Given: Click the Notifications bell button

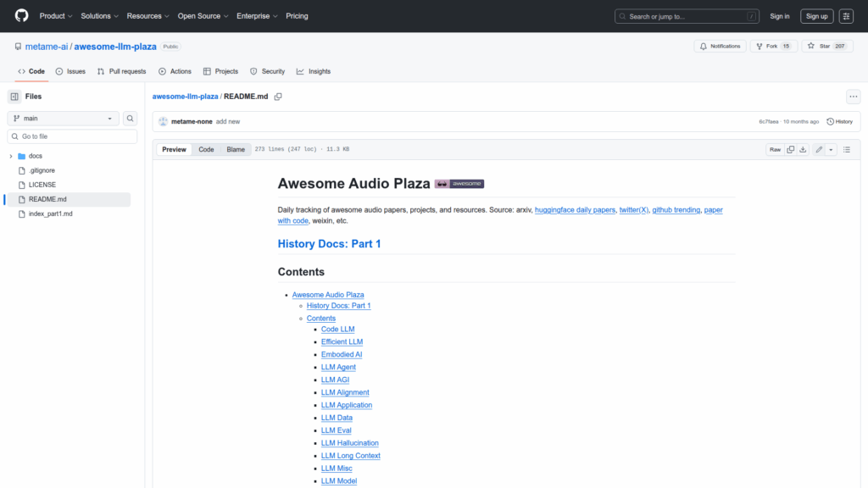Looking at the screenshot, I should [x=720, y=47].
